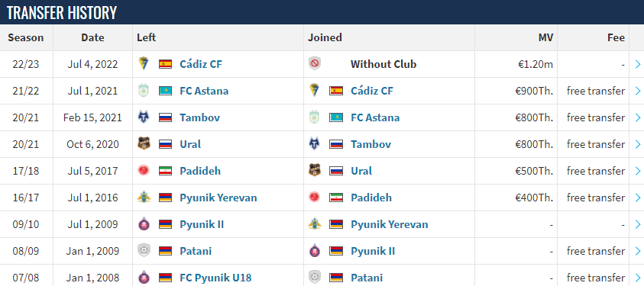Expand transfer details arrow for the Jul 1, 2021 row
This screenshot has width=644, height=286.
pos(637,91)
